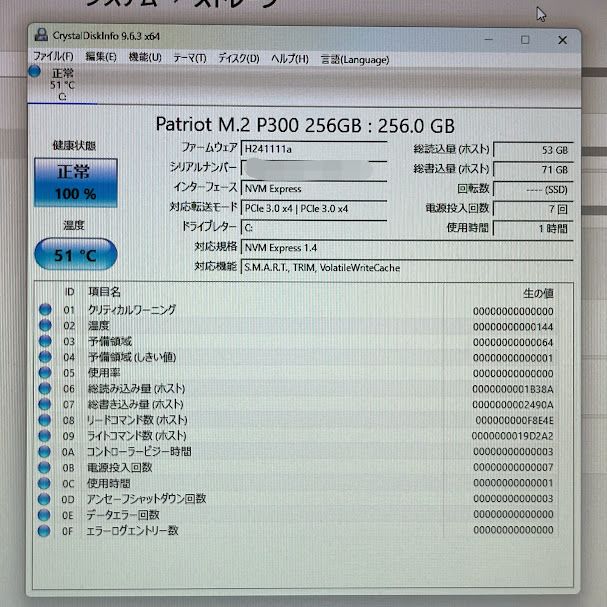Select the raw value 0000000019D2A2
The image size is (607, 607).
(x=513, y=436)
